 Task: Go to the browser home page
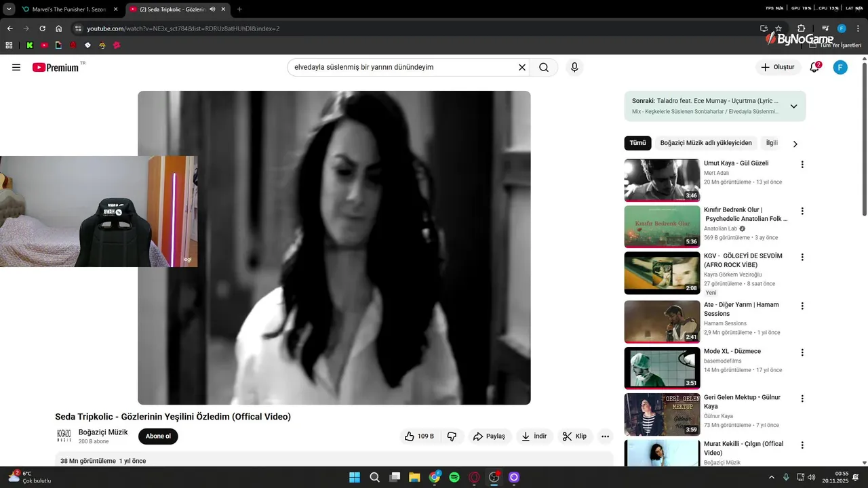[59, 28]
